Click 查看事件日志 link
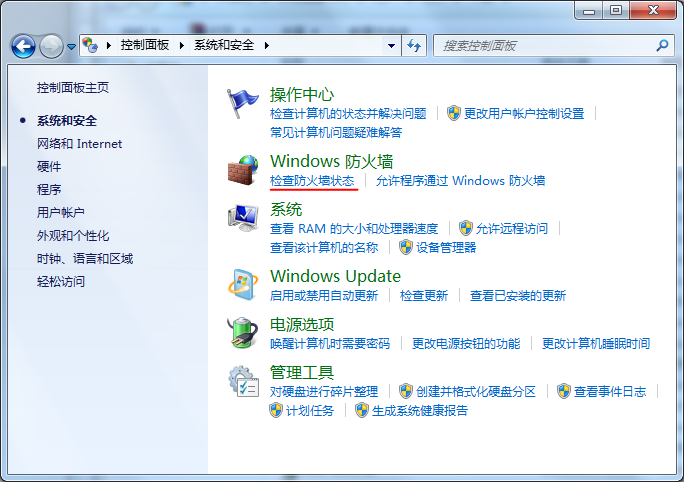This screenshot has width=684, height=482. (610, 391)
